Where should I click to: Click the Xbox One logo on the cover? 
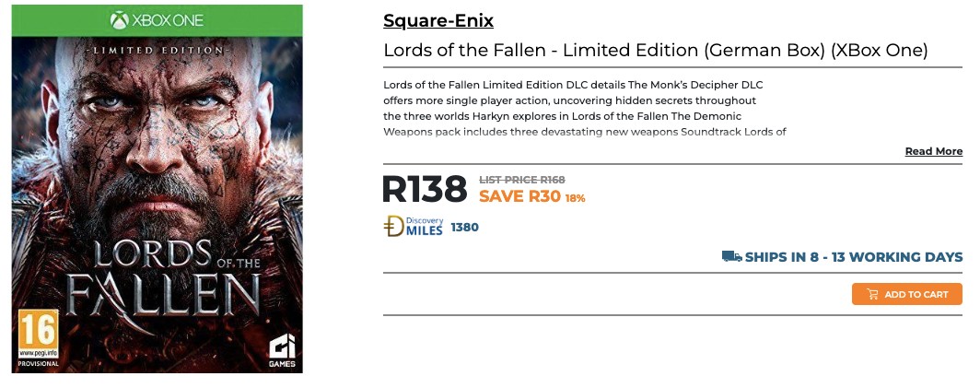click(157, 20)
